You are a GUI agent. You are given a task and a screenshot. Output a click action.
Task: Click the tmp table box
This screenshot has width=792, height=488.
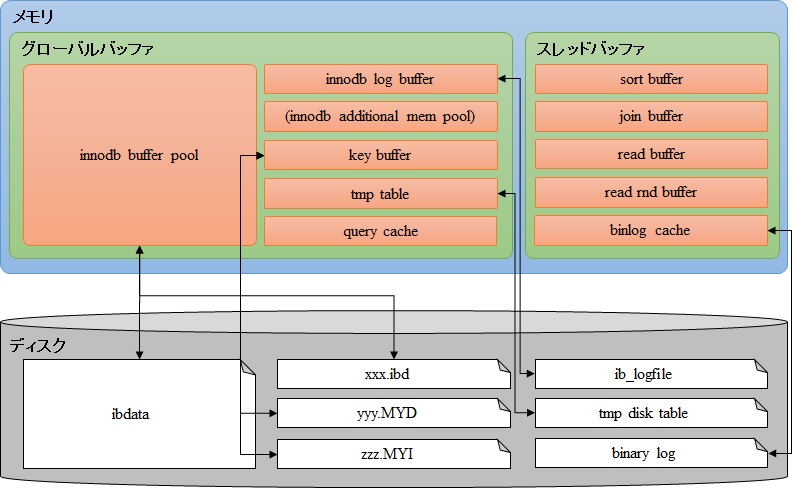(x=380, y=194)
